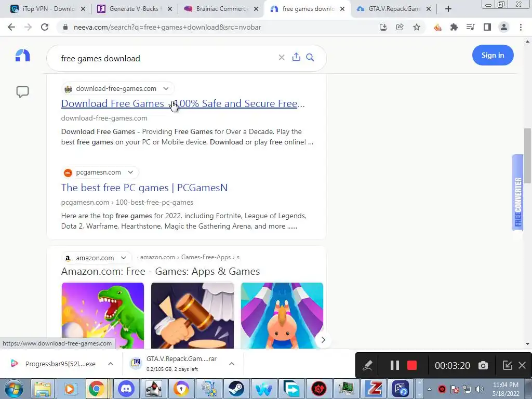532x399 pixels.
Task: Stop the screen recording
Action: [412, 365]
